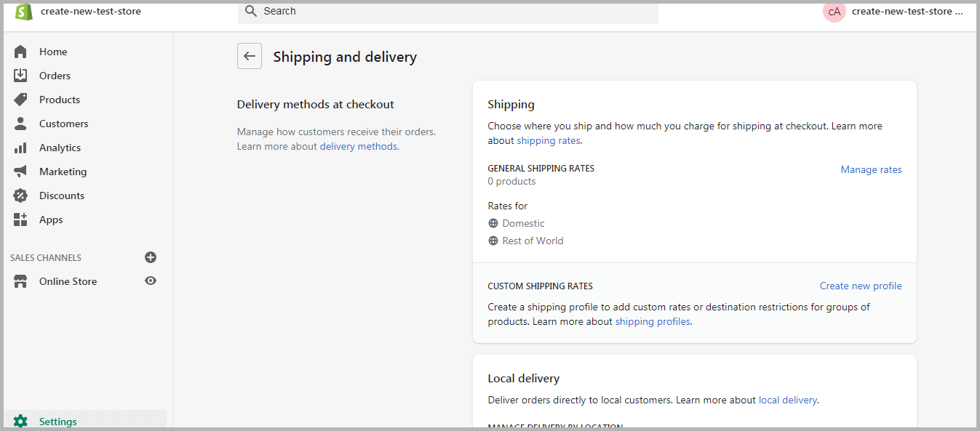Click Create new profile link

861,286
